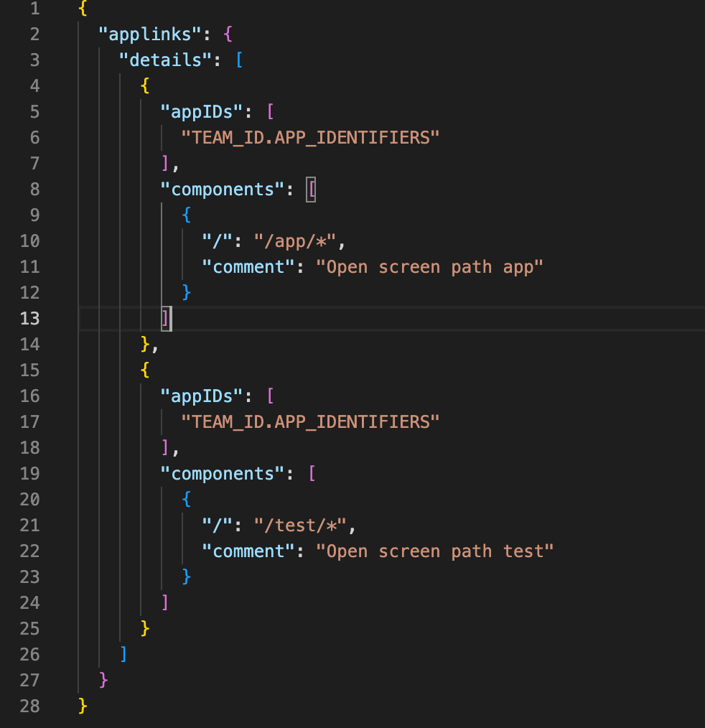Click the yellow closing brace on line 25
Viewport: 705px width, 728px height.
[145, 629]
